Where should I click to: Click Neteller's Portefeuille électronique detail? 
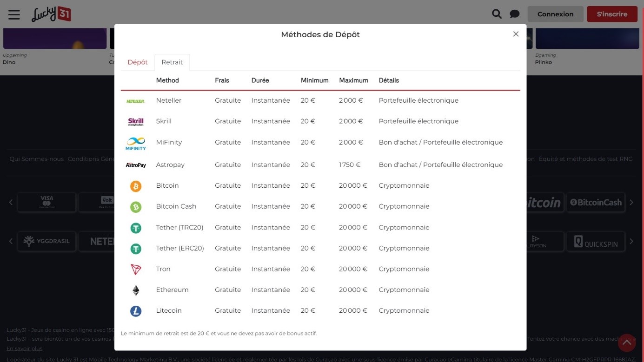click(418, 100)
